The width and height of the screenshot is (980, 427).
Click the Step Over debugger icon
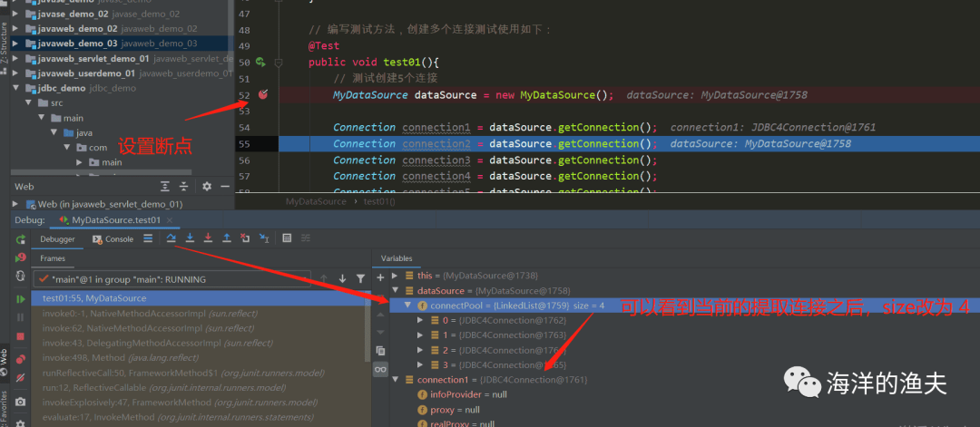point(171,238)
